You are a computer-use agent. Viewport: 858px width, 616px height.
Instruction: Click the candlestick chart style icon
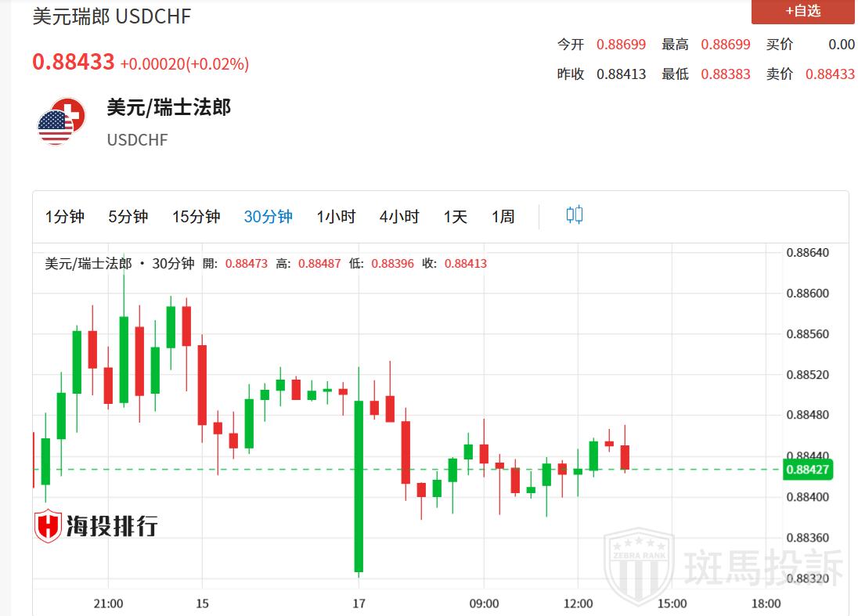pos(574,215)
